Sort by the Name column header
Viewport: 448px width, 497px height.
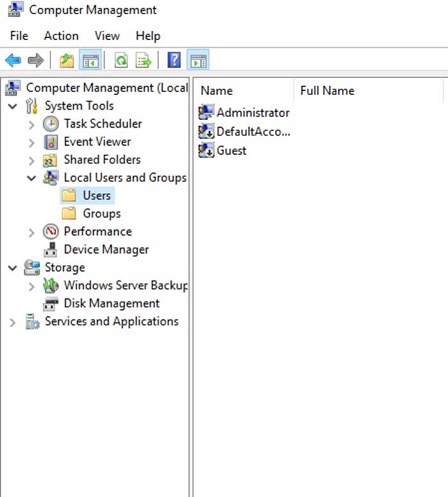pos(244,91)
